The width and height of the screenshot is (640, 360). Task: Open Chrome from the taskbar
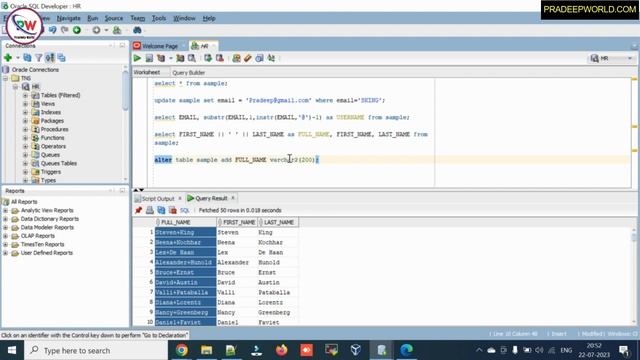(x=182, y=350)
